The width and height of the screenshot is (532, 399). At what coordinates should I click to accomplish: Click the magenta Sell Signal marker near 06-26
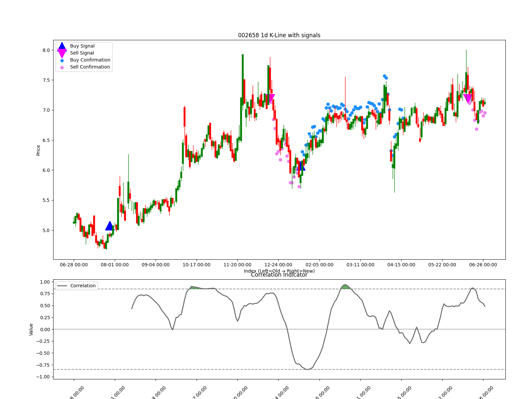point(468,99)
